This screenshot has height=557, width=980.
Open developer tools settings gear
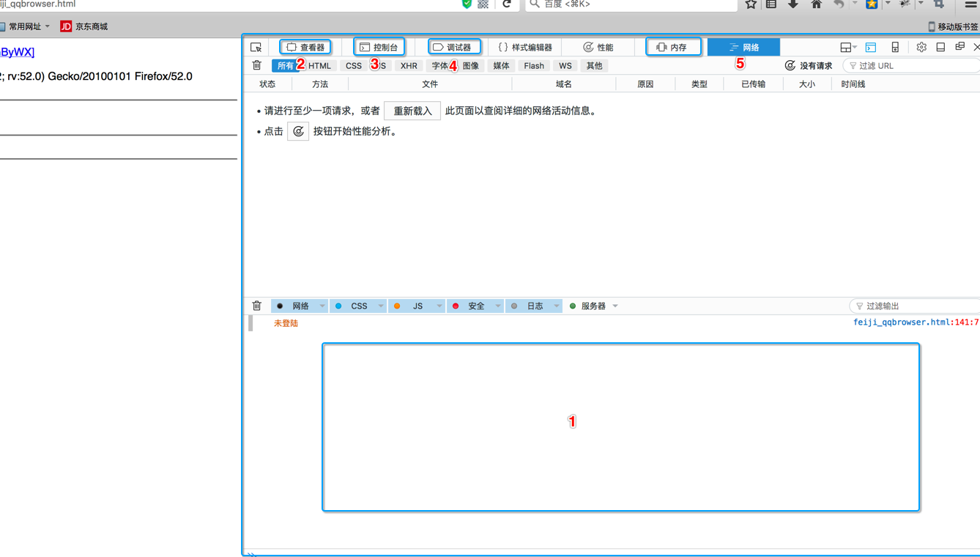(x=921, y=47)
